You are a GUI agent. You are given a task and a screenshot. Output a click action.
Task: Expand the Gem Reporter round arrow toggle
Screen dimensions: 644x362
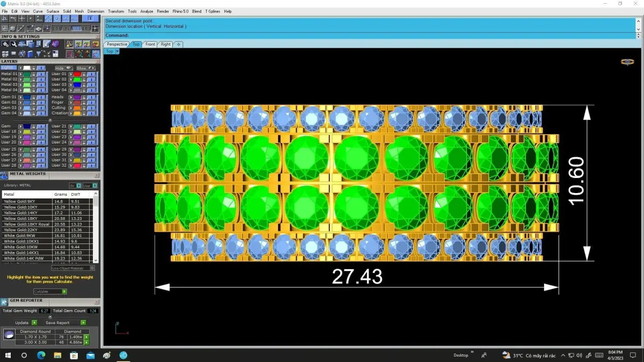click(x=50, y=316)
